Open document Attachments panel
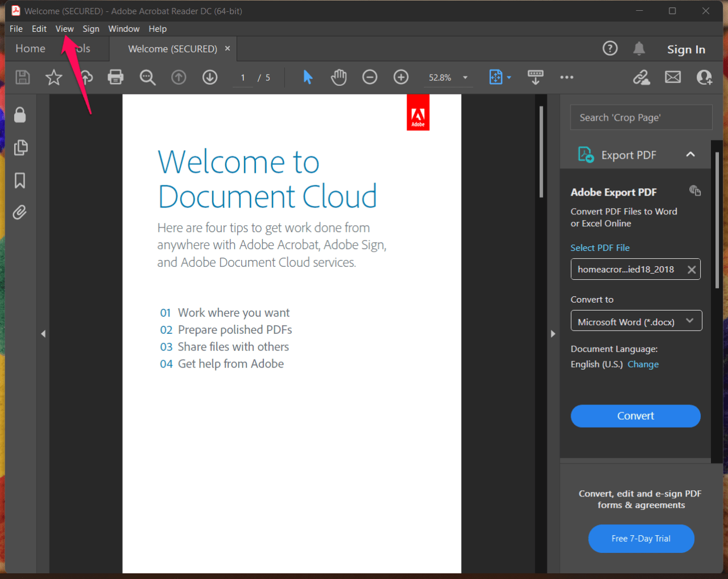This screenshot has width=728, height=579. (20, 212)
